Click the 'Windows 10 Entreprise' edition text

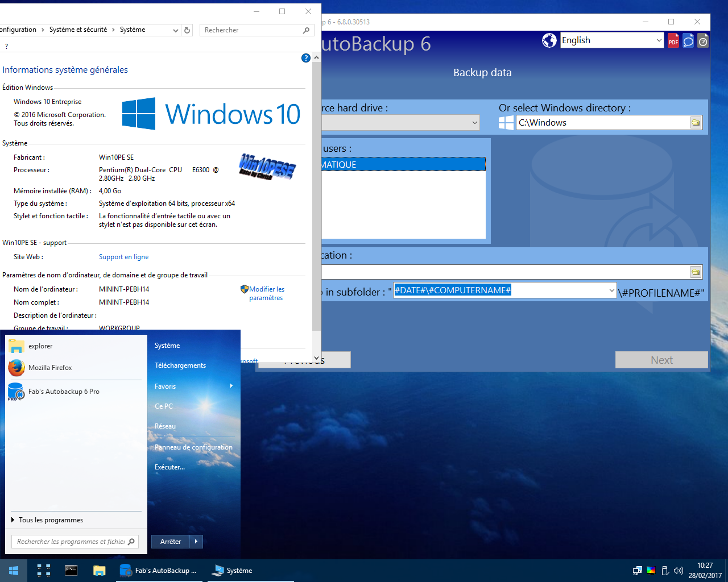(x=48, y=102)
